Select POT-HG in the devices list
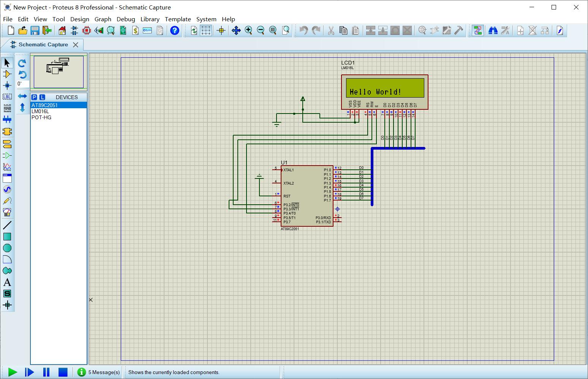The height and width of the screenshot is (379, 588). (x=58, y=117)
